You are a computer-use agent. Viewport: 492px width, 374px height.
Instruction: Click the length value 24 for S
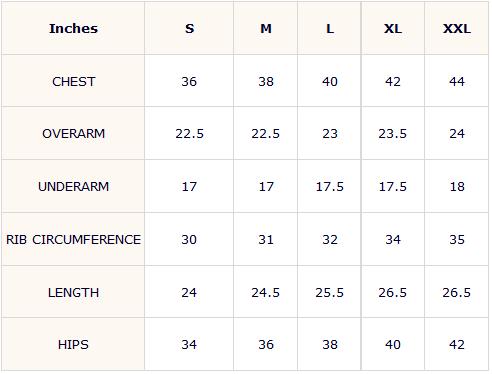tap(189, 293)
